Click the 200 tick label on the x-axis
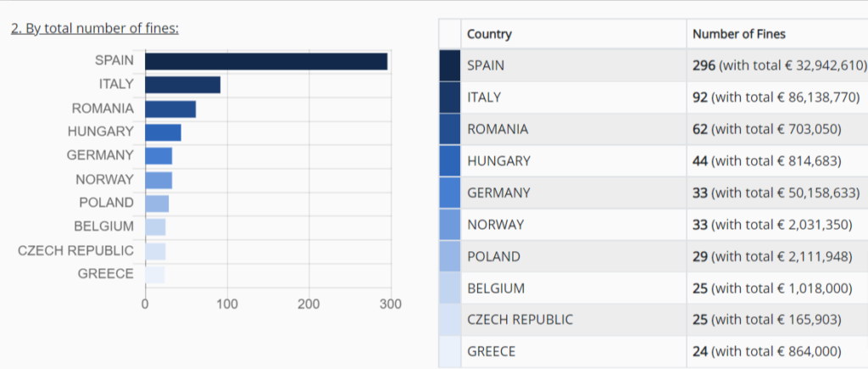 (x=309, y=305)
